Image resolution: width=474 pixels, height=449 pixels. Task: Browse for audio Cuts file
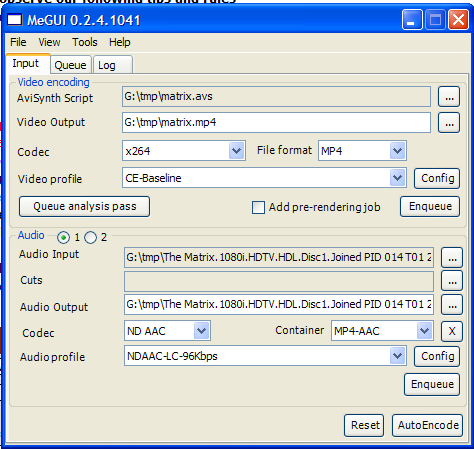452,281
